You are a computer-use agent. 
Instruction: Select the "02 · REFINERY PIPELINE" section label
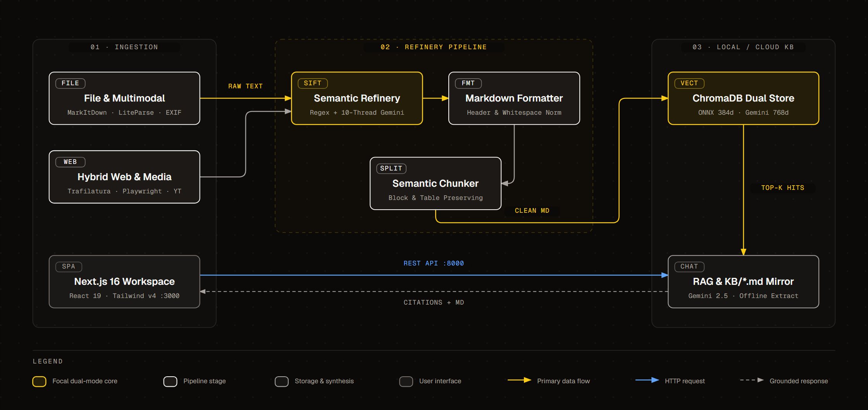[x=434, y=47]
